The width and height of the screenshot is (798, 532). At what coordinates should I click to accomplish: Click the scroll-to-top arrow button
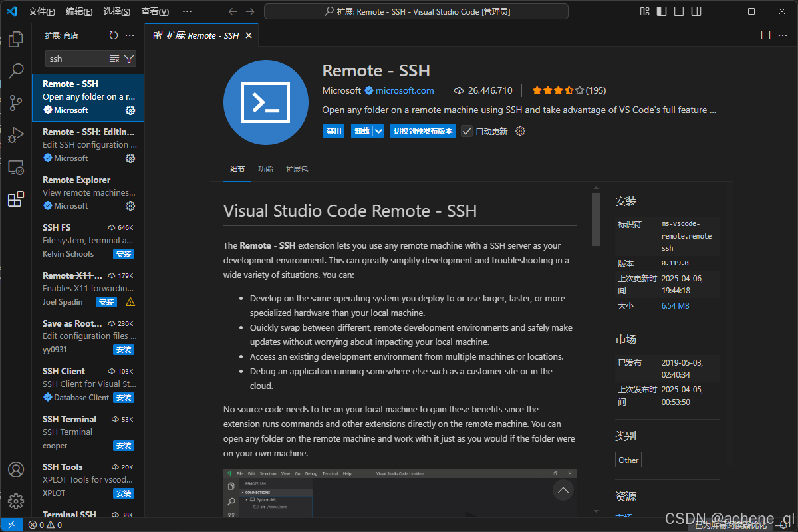[563, 491]
